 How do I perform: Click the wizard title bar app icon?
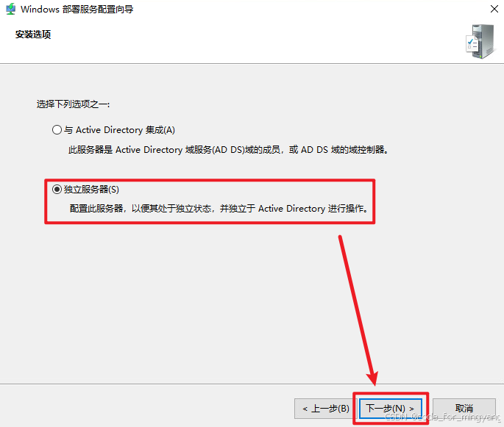click(10, 9)
